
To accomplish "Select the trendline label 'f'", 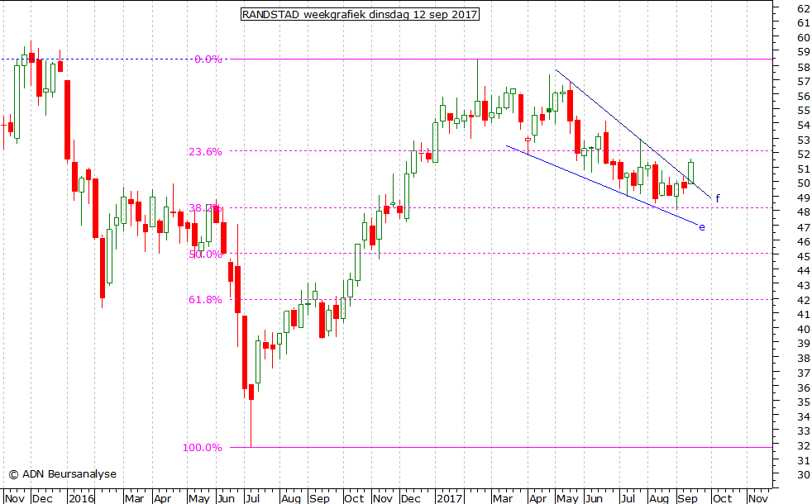I will pyautogui.click(x=718, y=198).
